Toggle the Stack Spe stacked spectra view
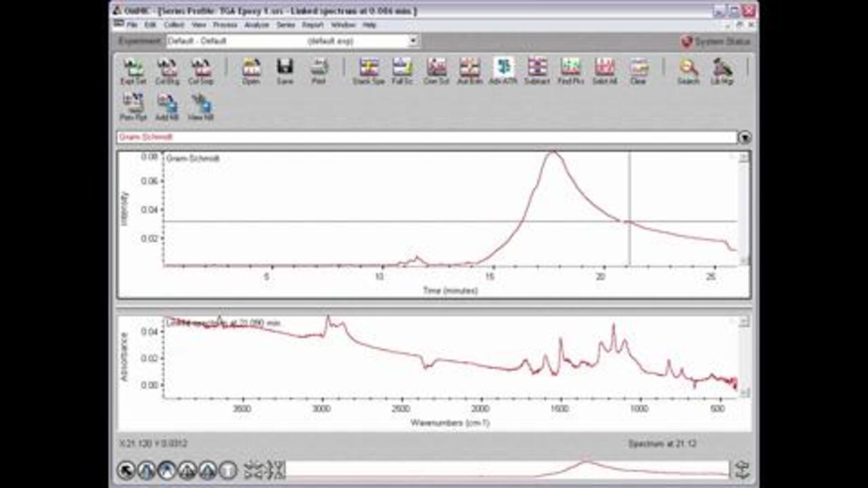 click(369, 70)
